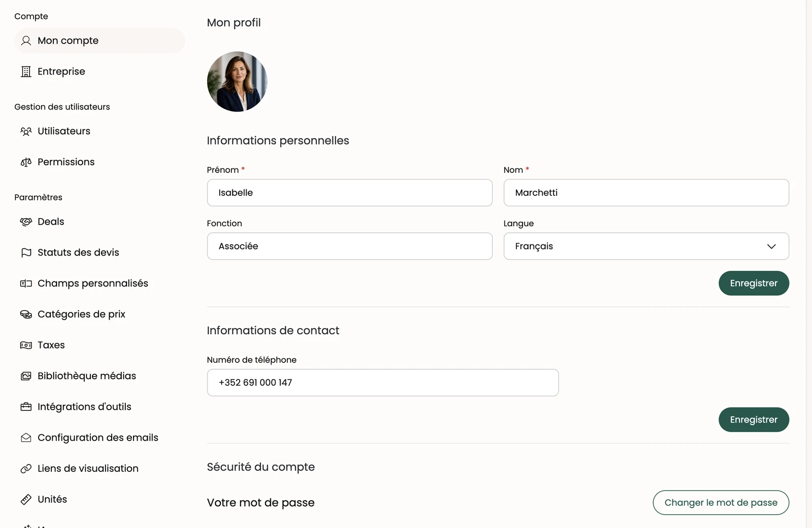Viewport: 812px width, 528px height.
Task: Click the Liens de visualisation link icon
Action: [x=26, y=469]
